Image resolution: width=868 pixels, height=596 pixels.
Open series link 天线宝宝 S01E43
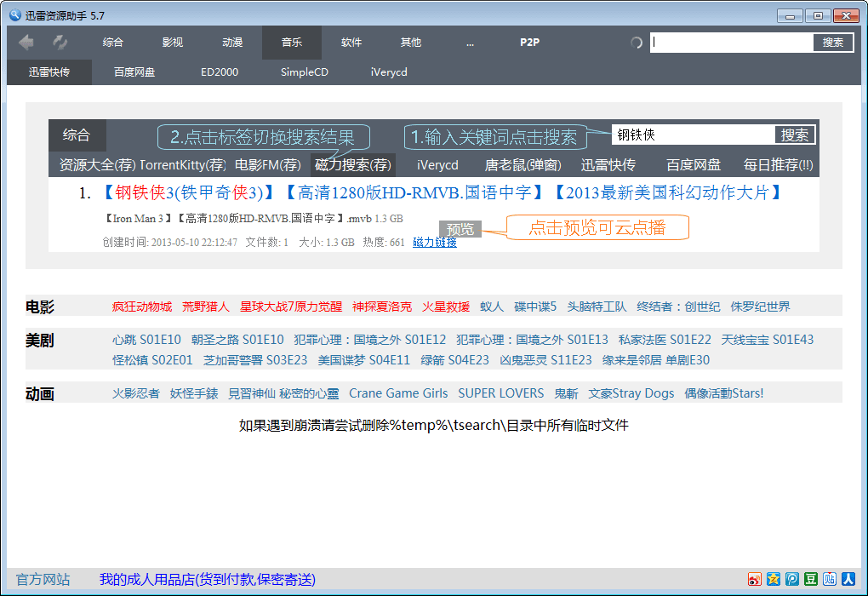pyautogui.click(x=768, y=340)
